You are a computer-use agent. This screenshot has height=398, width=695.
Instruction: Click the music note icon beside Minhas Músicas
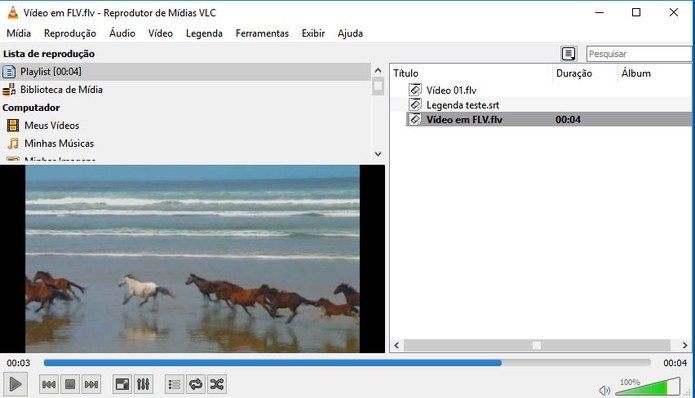click(13, 144)
